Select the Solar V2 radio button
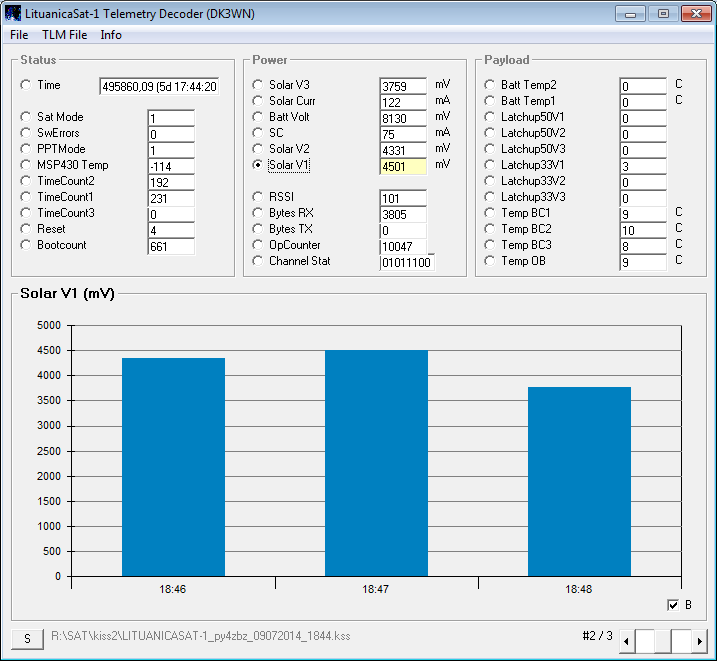This screenshot has height=661, width=717. coord(257,149)
